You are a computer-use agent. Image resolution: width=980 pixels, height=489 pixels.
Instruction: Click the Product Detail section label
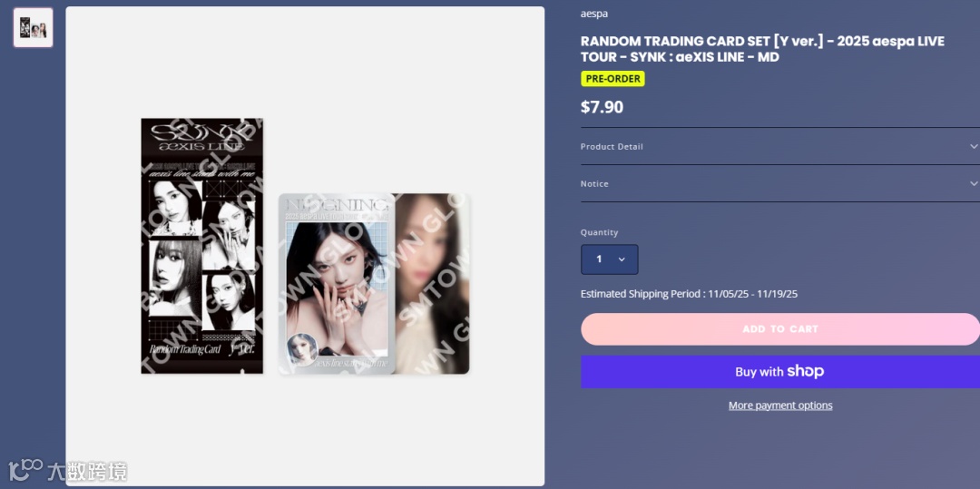[x=612, y=146]
